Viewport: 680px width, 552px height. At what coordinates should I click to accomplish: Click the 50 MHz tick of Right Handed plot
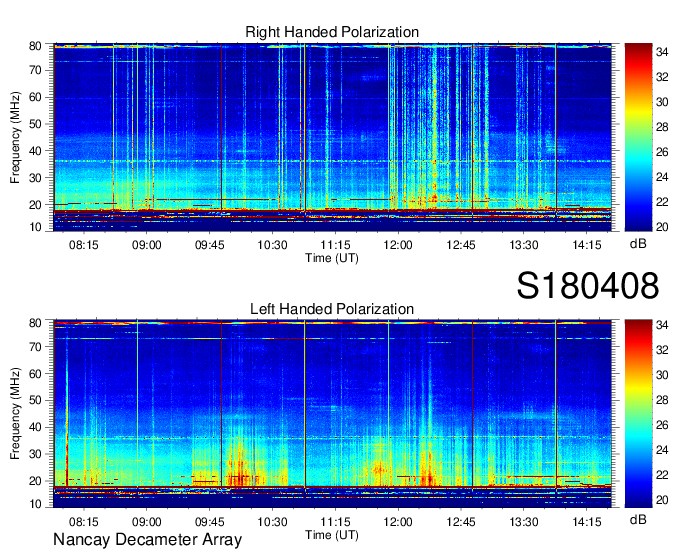tap(35, 124)
